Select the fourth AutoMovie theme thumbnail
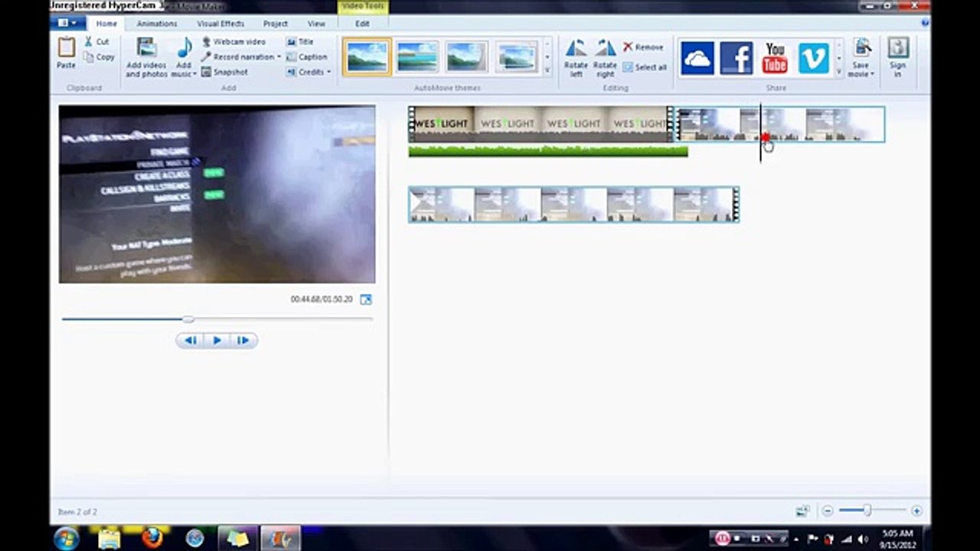The width and height of the screenshot is (980, 551). click(x=517, y=57)
